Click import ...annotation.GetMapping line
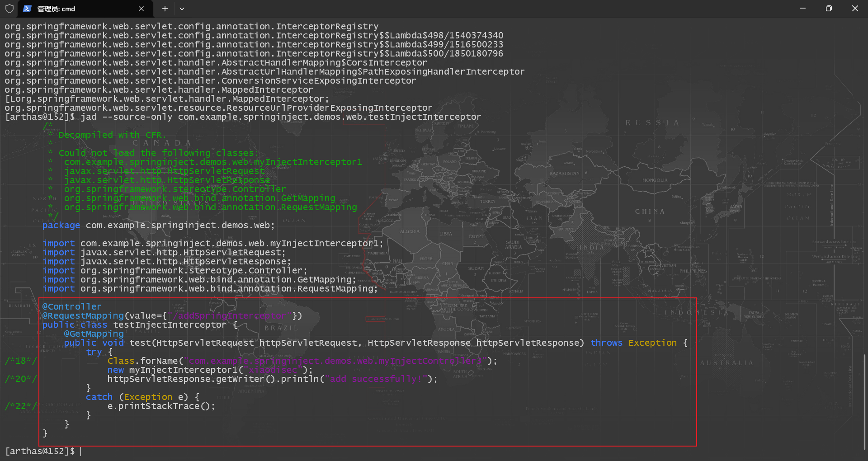The image size is (868, 461). coord(199,280)
